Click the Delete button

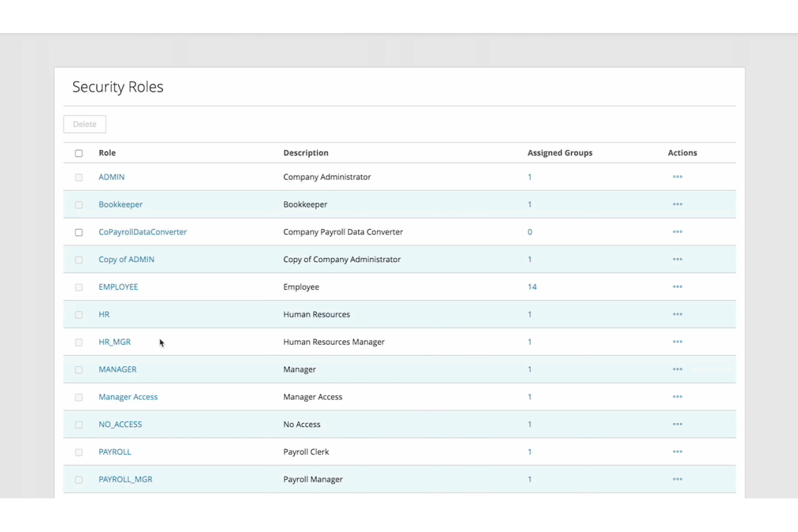click(85, 124)
